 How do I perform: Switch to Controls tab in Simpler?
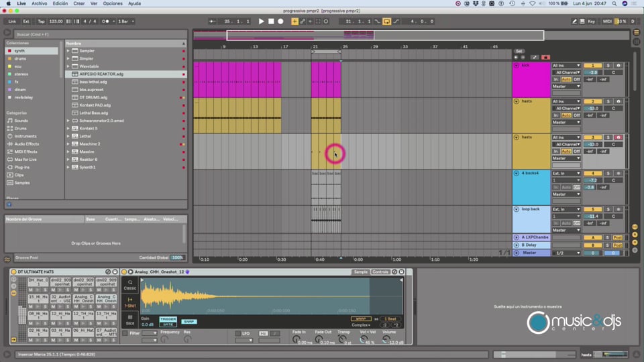pos(380,271)
